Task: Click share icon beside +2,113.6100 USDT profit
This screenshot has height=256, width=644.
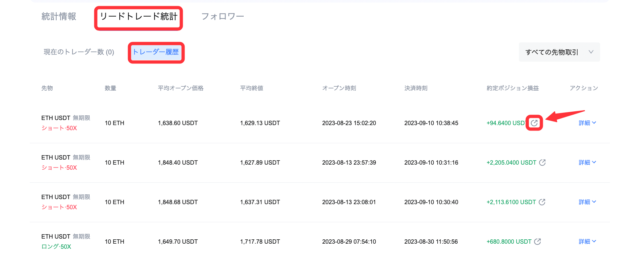Action: click(542, 202)
